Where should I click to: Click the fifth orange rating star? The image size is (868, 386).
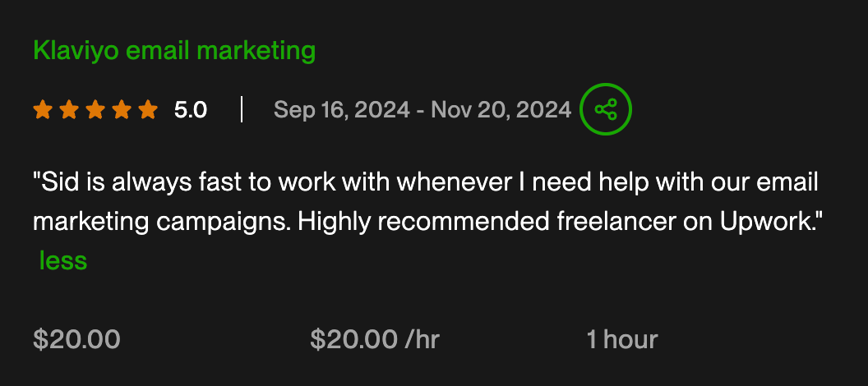(148, 109)
